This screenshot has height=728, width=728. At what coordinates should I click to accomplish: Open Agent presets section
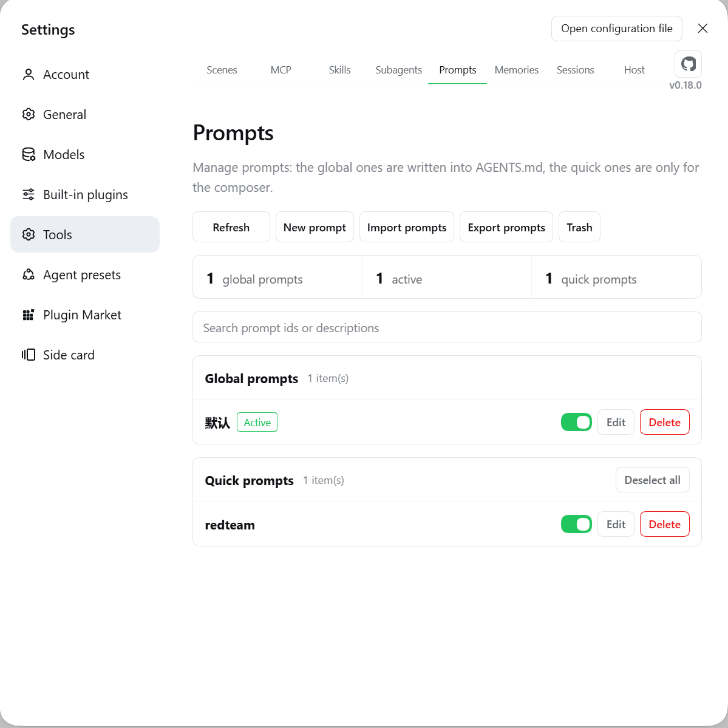[x=85, y=274]
